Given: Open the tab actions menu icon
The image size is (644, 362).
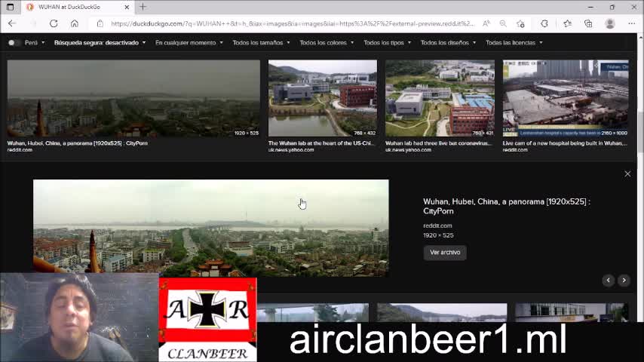Looking at the screenshot, I should coord(11,7).
